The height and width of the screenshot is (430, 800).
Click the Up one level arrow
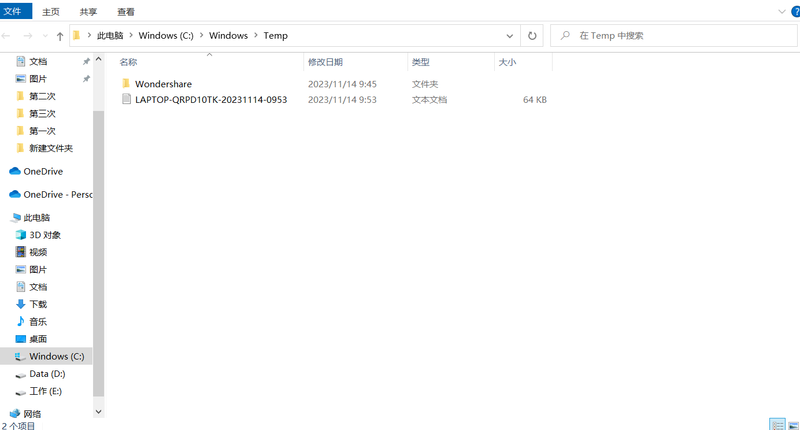click(x=61, y=36)
